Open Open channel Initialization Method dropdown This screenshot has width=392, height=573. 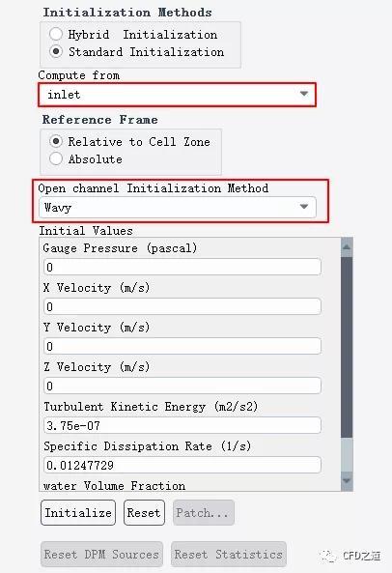(x=178, y=208)
